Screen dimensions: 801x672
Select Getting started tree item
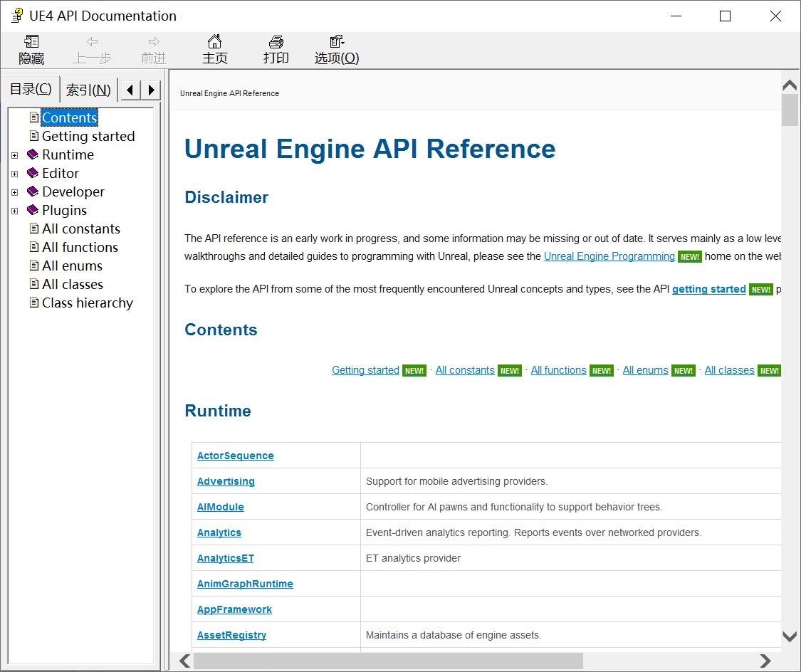pos(88,136)
